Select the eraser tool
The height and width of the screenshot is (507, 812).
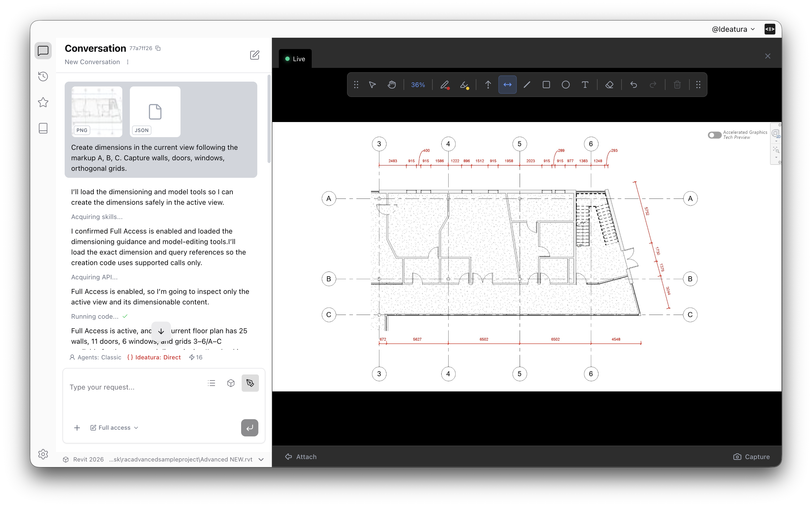609,85
